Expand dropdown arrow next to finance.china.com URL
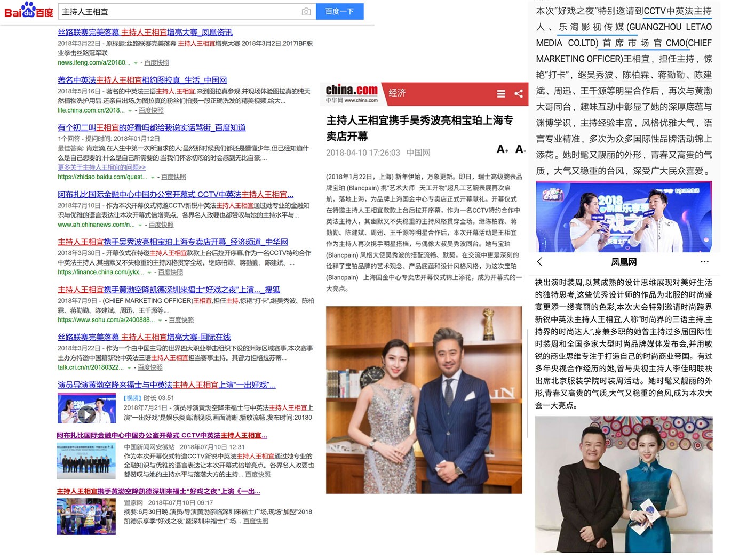 tap(150, 273)
